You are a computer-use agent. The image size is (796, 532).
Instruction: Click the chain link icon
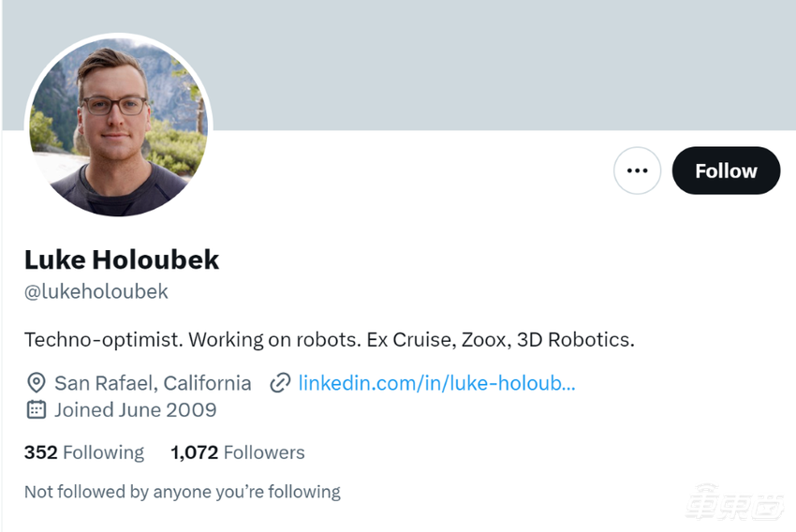click(279, 383)
